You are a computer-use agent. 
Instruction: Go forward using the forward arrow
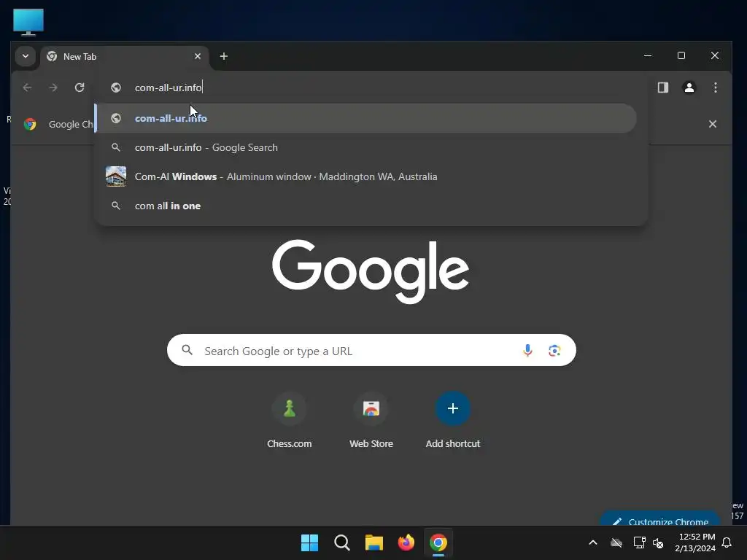pyautogui.click(x=53, y=87)
